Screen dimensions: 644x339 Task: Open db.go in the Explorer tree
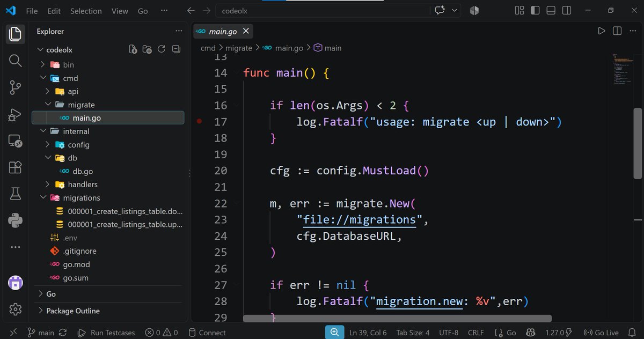83,171
